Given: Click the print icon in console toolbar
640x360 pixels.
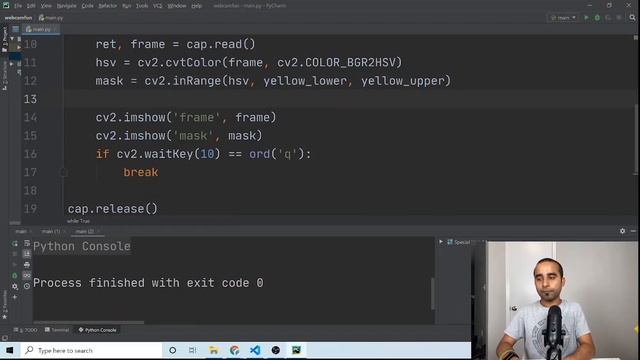Looking at the screenshot, I should pyautogui.click(x=27, y=264).
